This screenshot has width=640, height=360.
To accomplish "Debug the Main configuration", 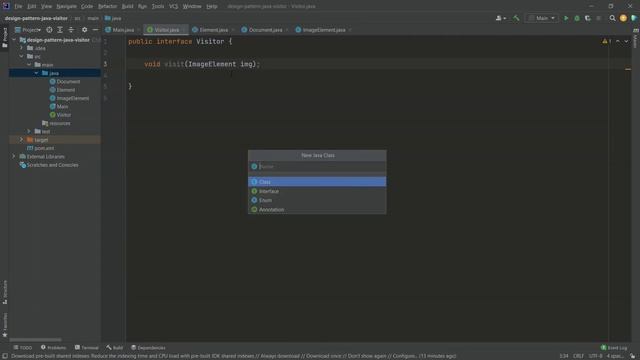I will (577, 18).
